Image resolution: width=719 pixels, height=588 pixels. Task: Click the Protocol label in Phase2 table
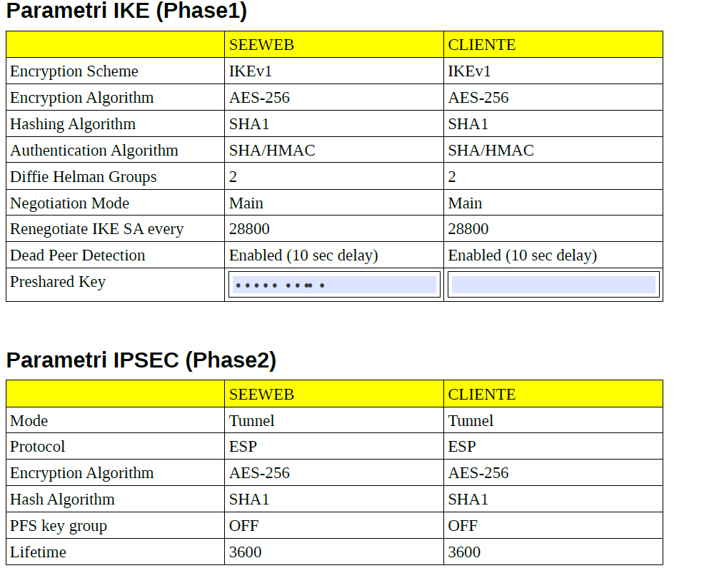click(x=38, y=447)
